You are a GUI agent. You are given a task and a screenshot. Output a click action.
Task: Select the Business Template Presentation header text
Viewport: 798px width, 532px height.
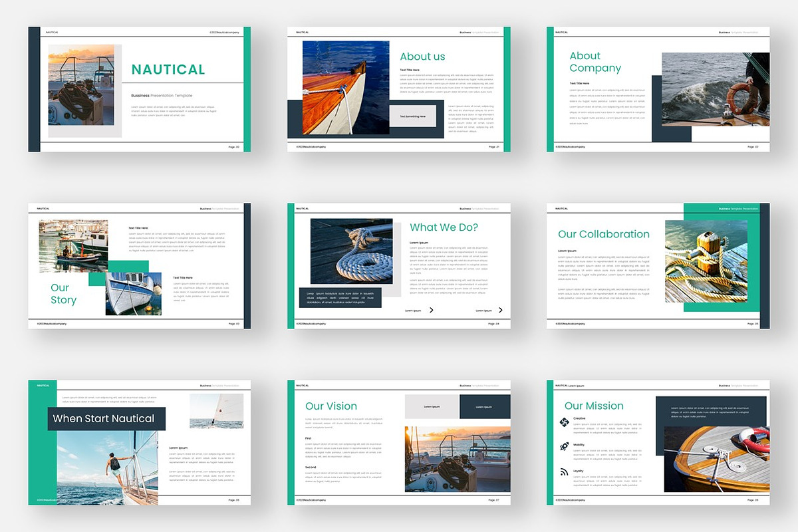(x=479, y=31)
